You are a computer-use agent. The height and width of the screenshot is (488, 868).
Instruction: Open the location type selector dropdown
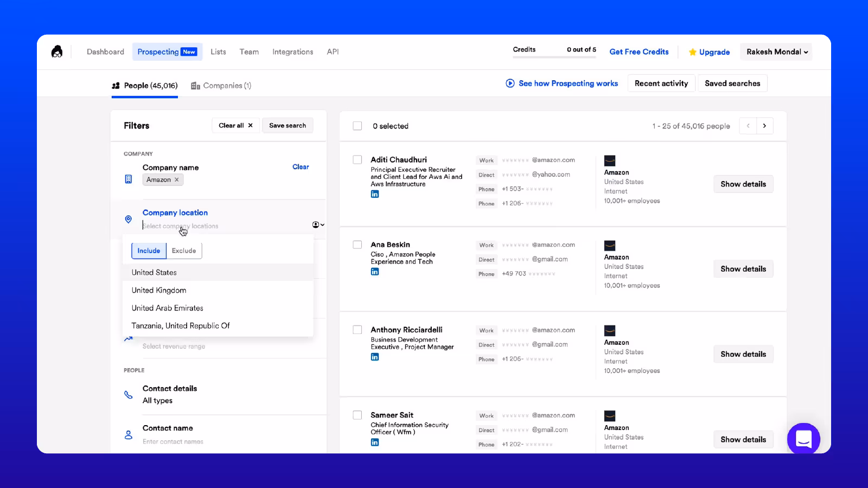pyautogui.click(x=318, y=224)
